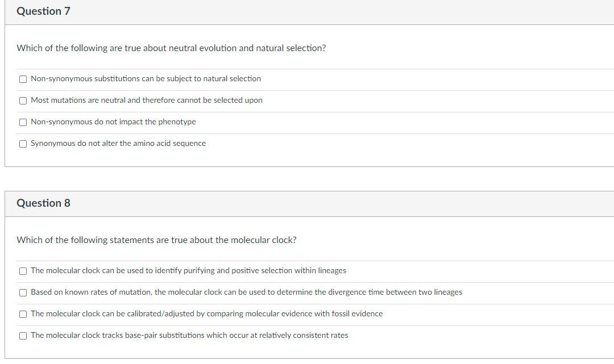Click the neutral evolution and natural selection question text
614x364 pixels.
click(x=171, y=48)
